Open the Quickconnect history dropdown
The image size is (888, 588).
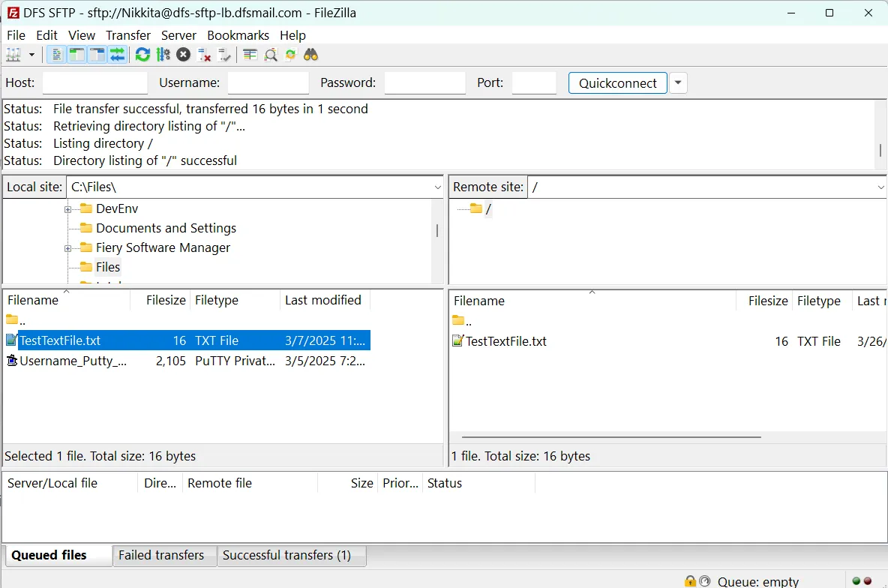[678, 82]
